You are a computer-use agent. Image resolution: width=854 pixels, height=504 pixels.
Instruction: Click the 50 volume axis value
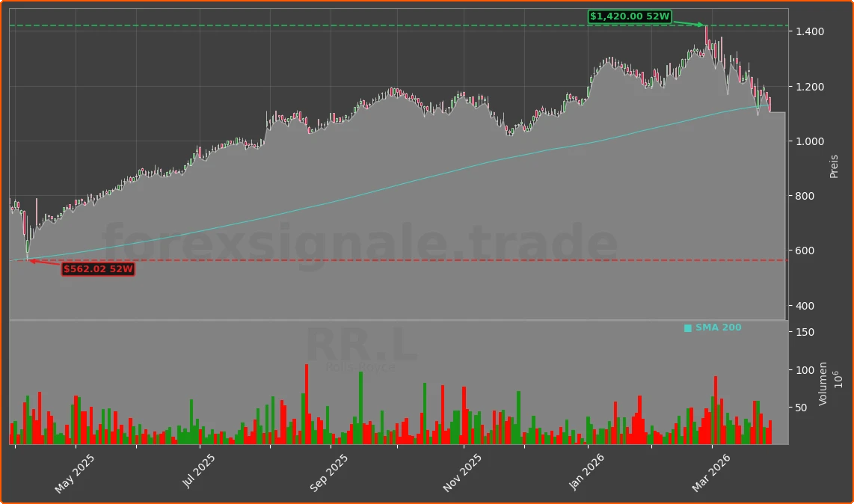pos(802,408)
